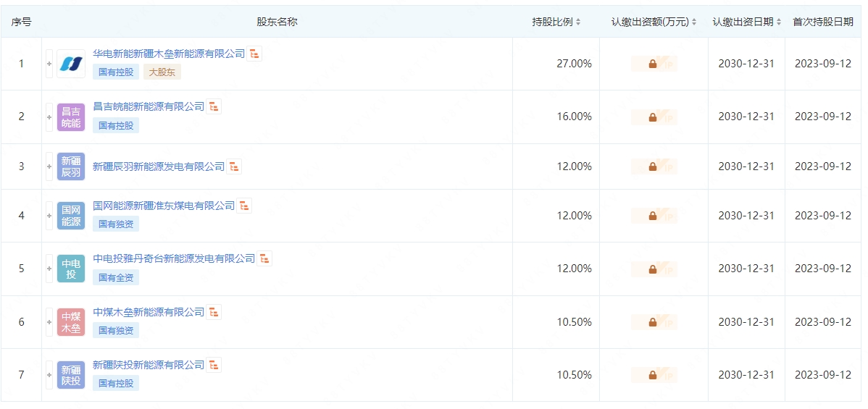868x409 pixels.
Task: Click equity structure icon beside 华电新能新疆木垒新能源有限公司
Action: tap(254, 54)
